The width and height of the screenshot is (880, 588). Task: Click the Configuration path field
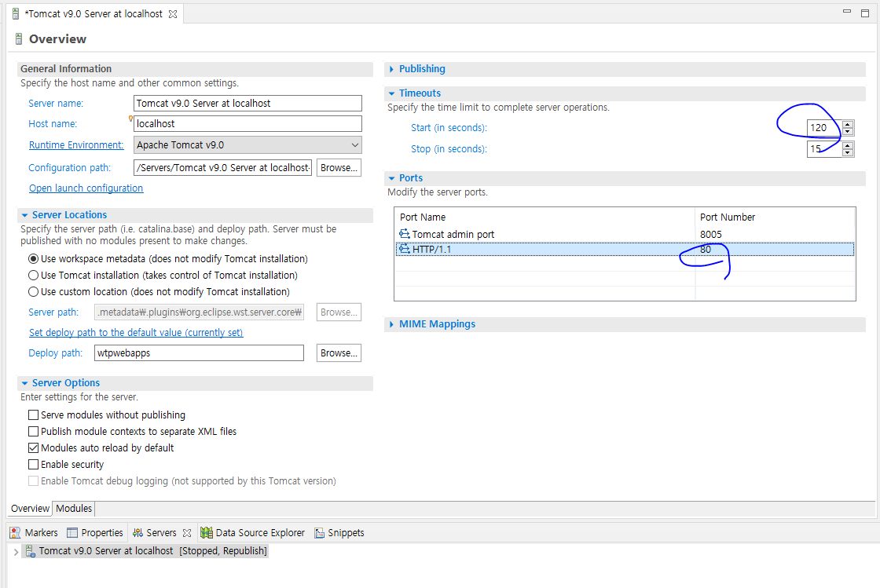tap(223, 167)
